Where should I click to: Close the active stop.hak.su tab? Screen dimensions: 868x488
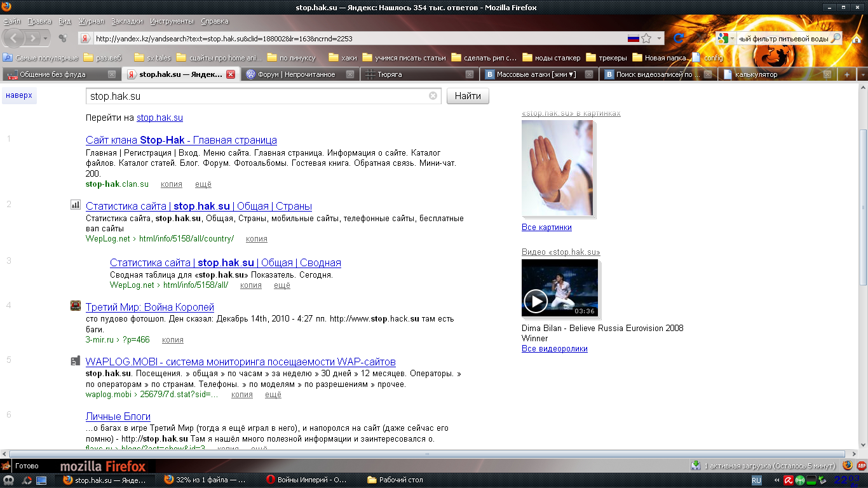[x=231, y=74]
